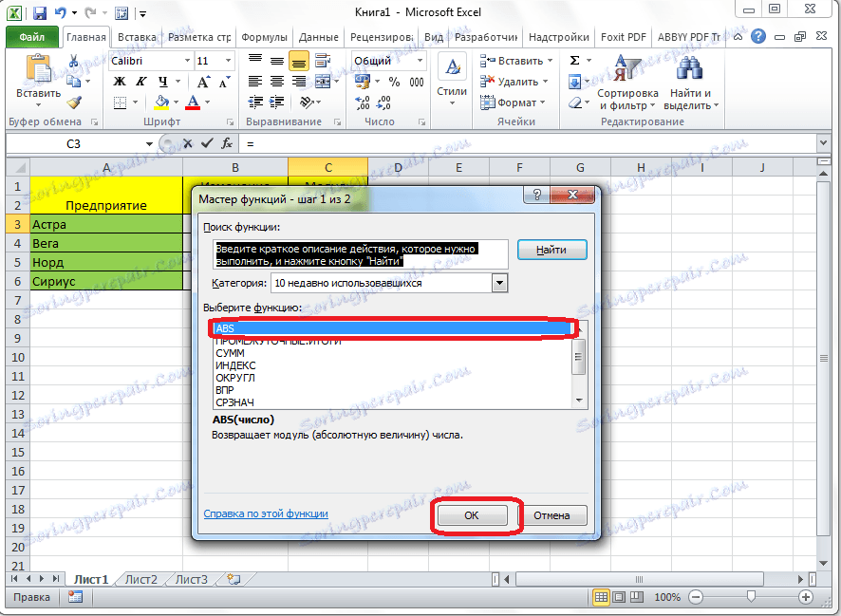The width and height of the screenshot is (841, 616).
Task: Switch to the Данные ribbon tab
Action: click(319, 37)
